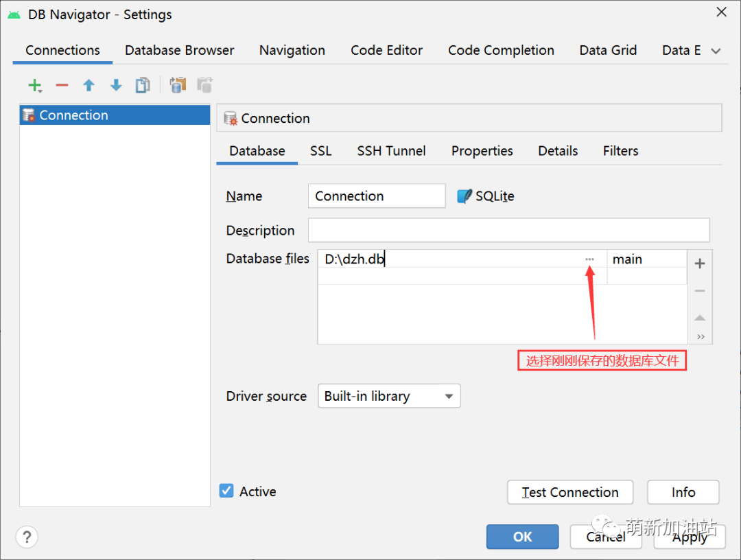Confirm settings with OK button

(523, 537)
